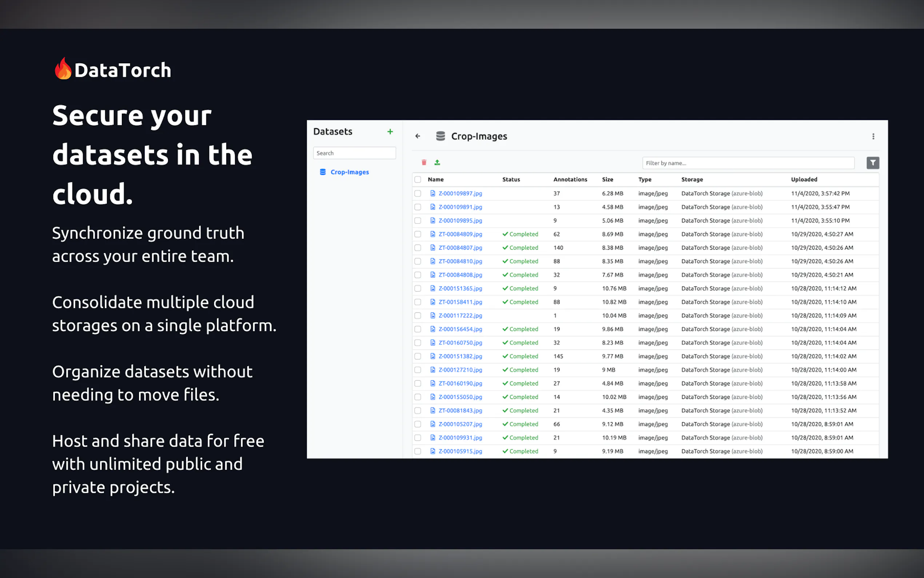Check the box for ZT-00160190.jpg
This screenshot has height=578, width=924.
[418, 383]
